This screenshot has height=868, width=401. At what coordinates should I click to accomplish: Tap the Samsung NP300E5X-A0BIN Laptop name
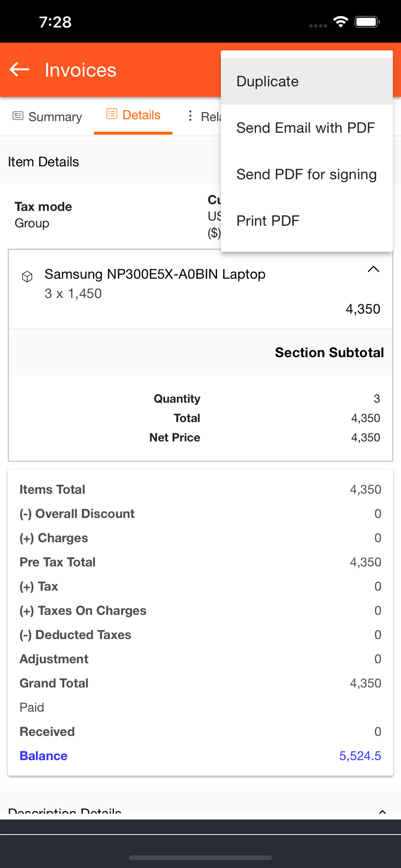point(155,274)
